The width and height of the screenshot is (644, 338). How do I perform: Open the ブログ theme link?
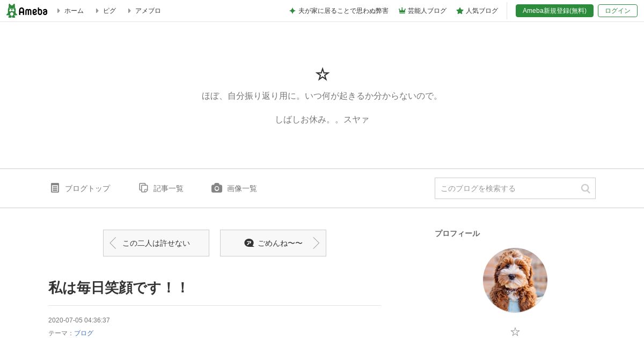tap(84, 333)
